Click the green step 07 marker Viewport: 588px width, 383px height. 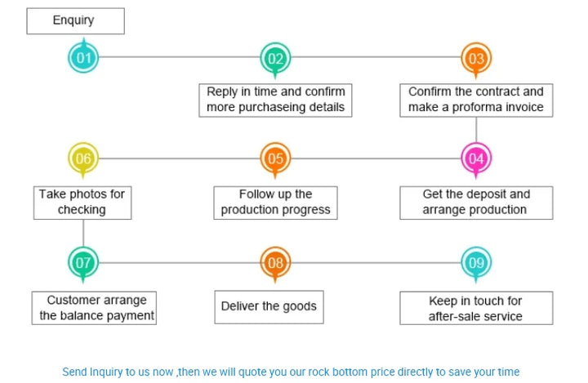tap(83, 262)
